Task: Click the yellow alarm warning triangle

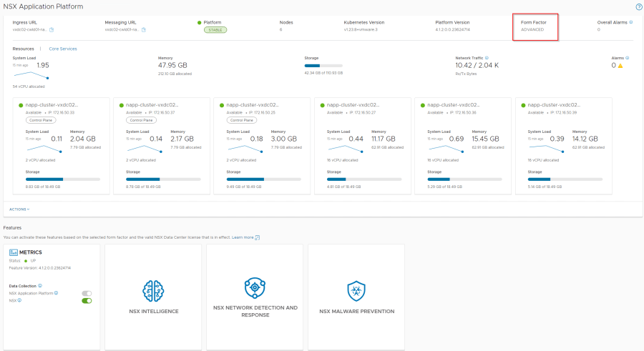Action: (x=620, y=66)
